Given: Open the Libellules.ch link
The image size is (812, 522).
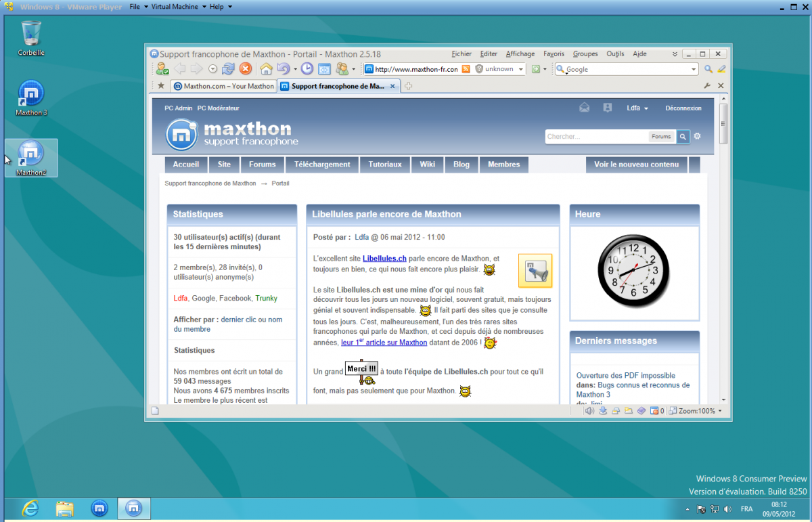Looking at the screenshot, I should (x=384, y=258).
